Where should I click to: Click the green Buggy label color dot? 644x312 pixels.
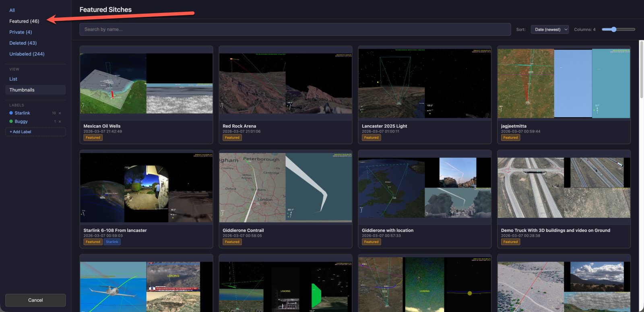pos(11,122)
